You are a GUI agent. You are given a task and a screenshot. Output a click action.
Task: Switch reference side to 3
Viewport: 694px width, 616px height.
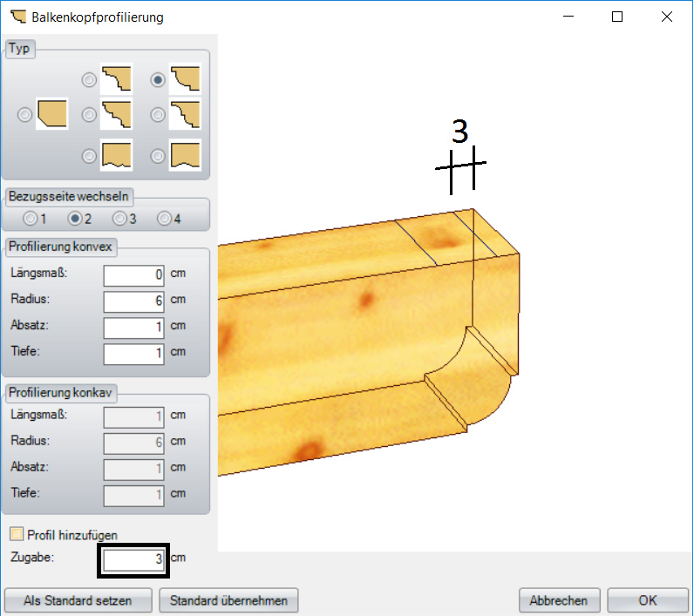(x=119, y=219)
